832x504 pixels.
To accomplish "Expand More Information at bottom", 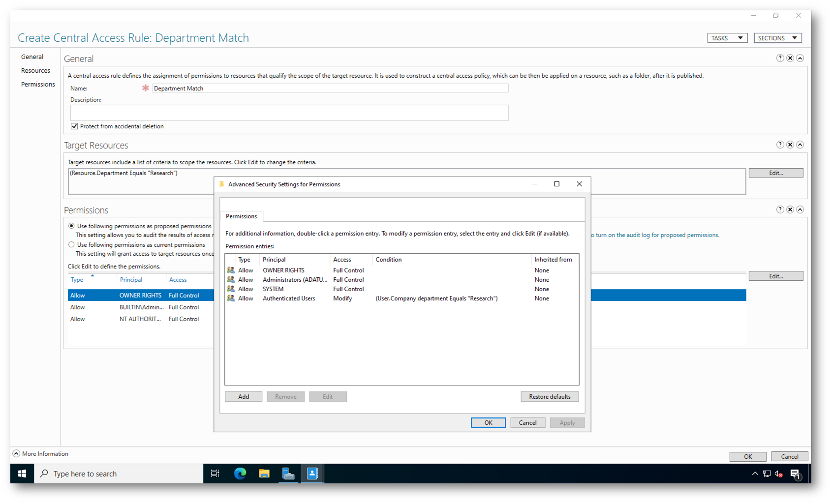I will pos(16,453).
